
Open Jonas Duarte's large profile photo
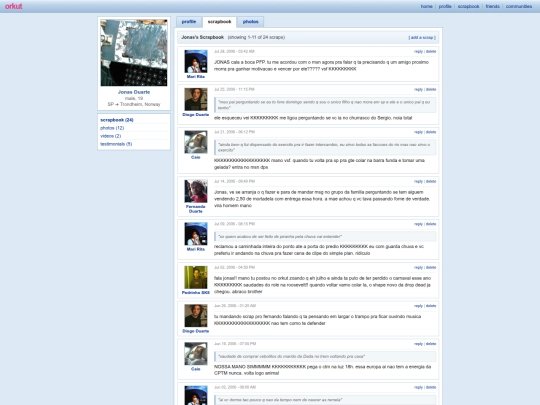134,53
